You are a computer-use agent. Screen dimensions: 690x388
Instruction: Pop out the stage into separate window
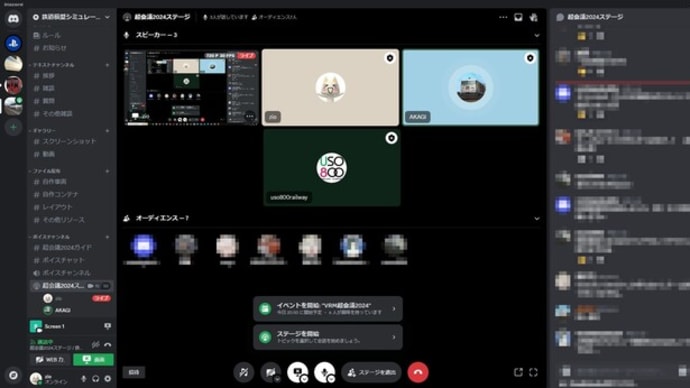coord(518,372)
